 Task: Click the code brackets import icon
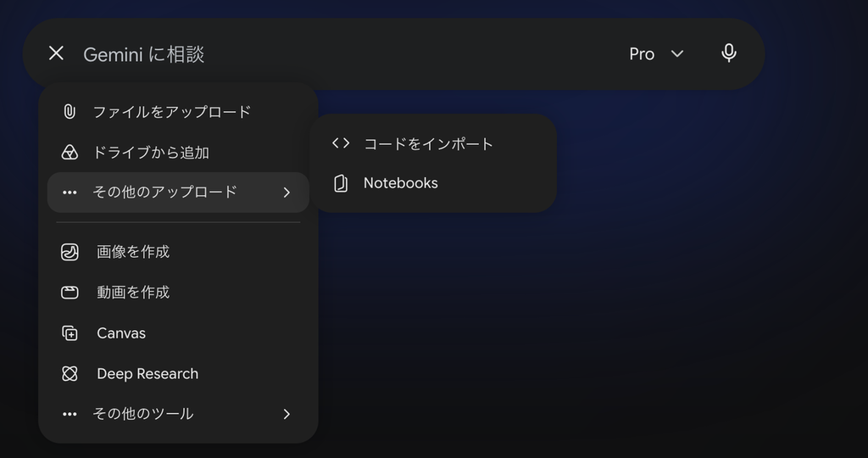coord(341,143)
